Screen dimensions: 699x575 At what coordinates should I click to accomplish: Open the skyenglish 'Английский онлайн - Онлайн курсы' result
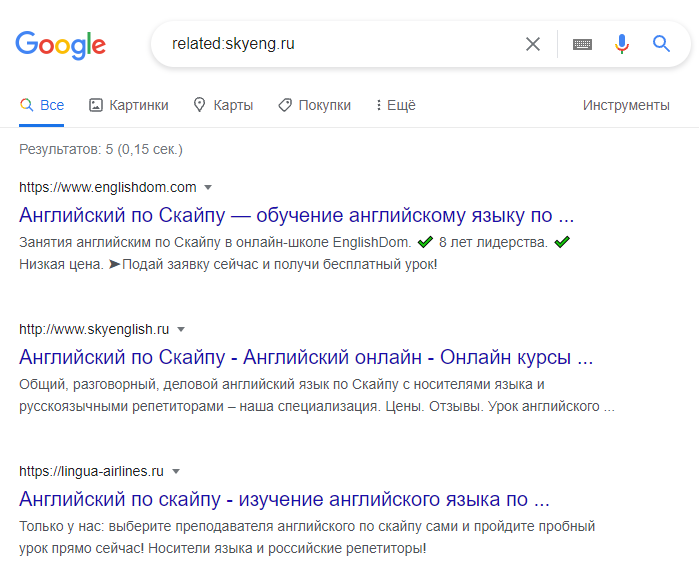(x=306, y=357)
